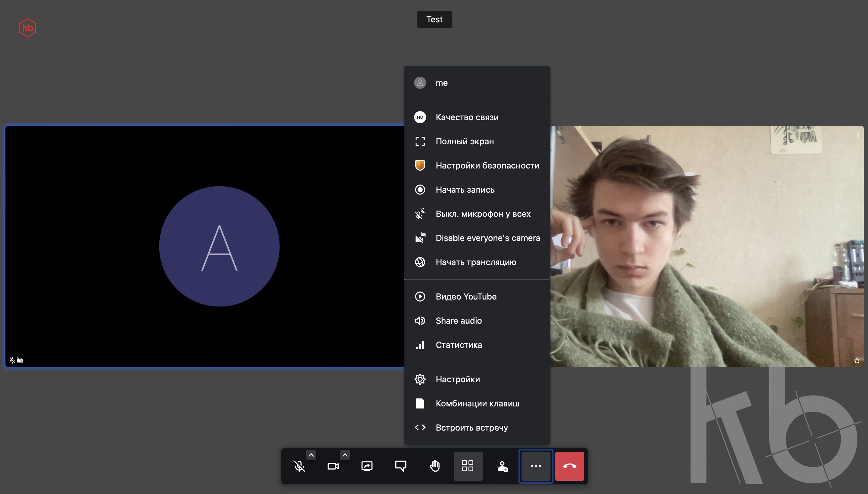Select Начать запись menu entry
Image resolution: width=868 pixels, height=494 pixels.
click(465, 190)
